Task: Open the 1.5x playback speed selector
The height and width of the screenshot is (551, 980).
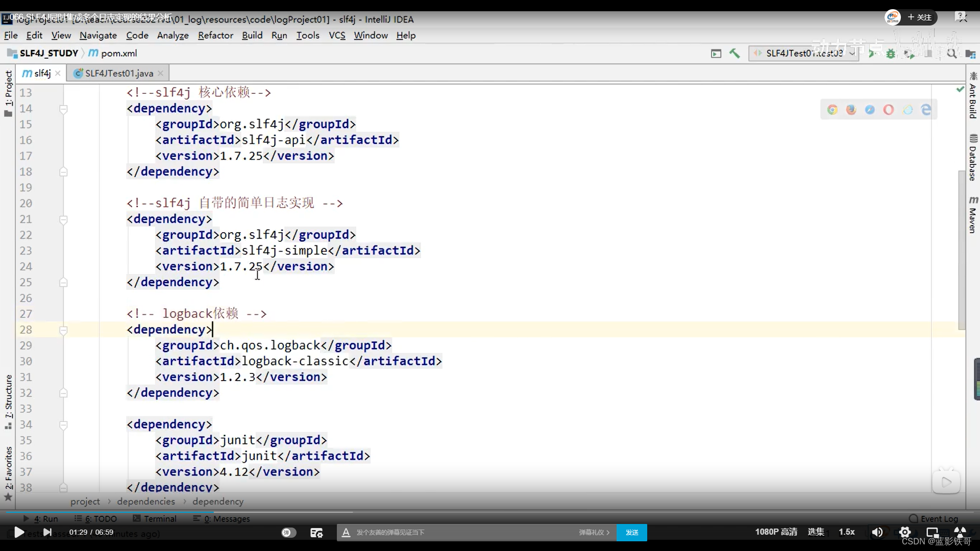Action: 846,532
